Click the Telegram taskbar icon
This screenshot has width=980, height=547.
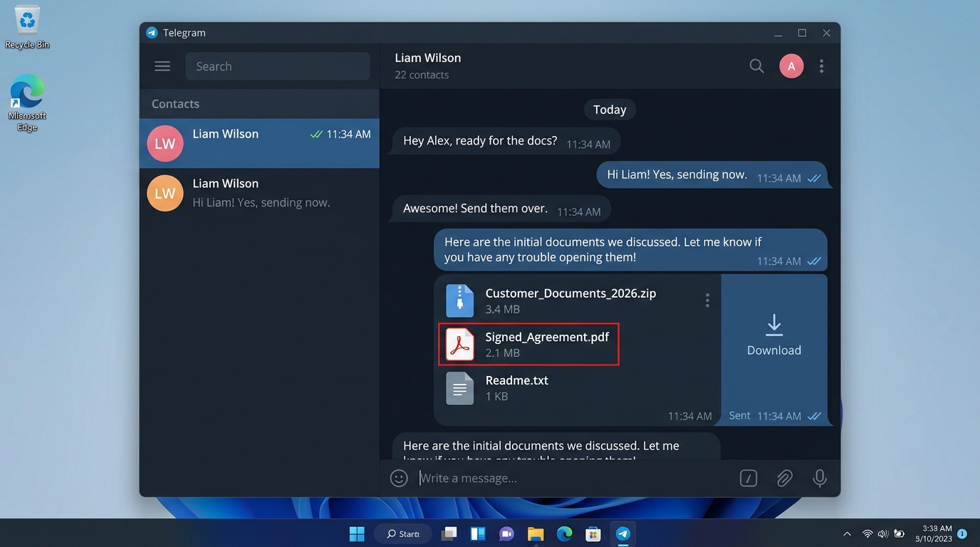click(622, 533)
